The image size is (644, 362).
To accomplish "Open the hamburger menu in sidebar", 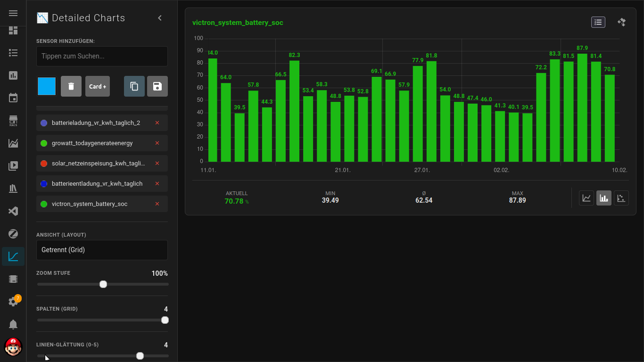I will pos(13,13).
